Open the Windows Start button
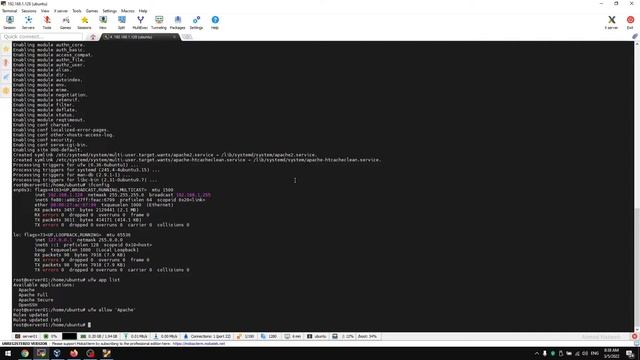640x360 pixels. pyautogui.click(x=8, y=353)
